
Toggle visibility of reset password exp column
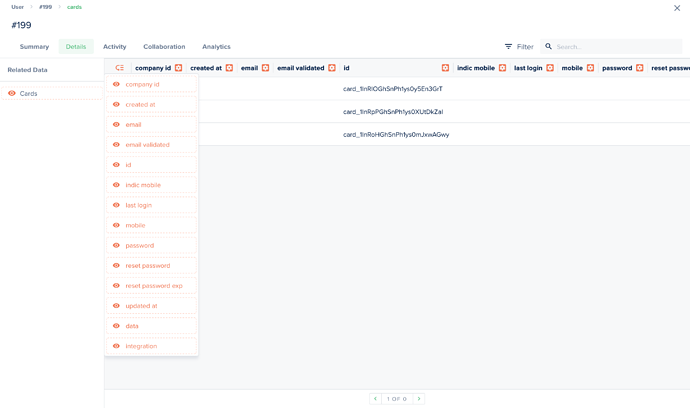point(116,286)
